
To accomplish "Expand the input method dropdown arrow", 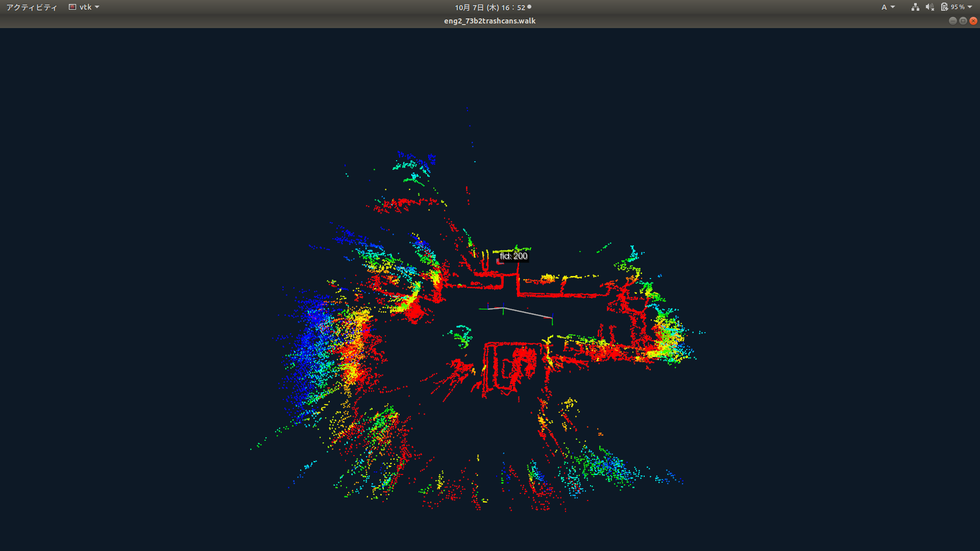I will (893, 7).
